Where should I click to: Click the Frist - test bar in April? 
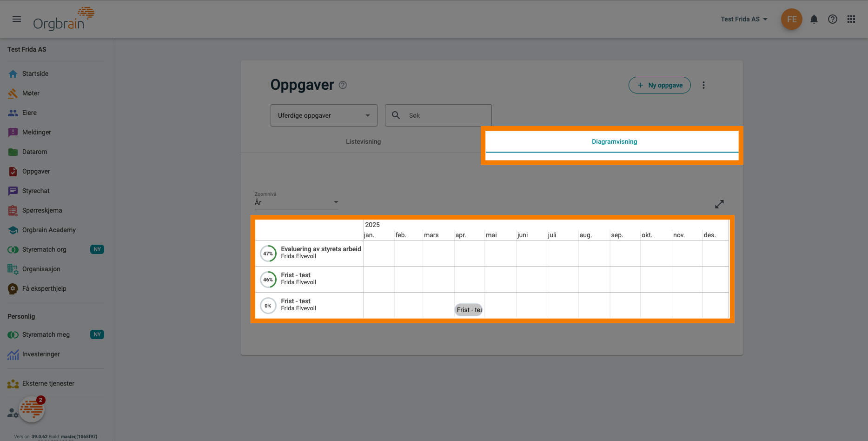(469, 310)
